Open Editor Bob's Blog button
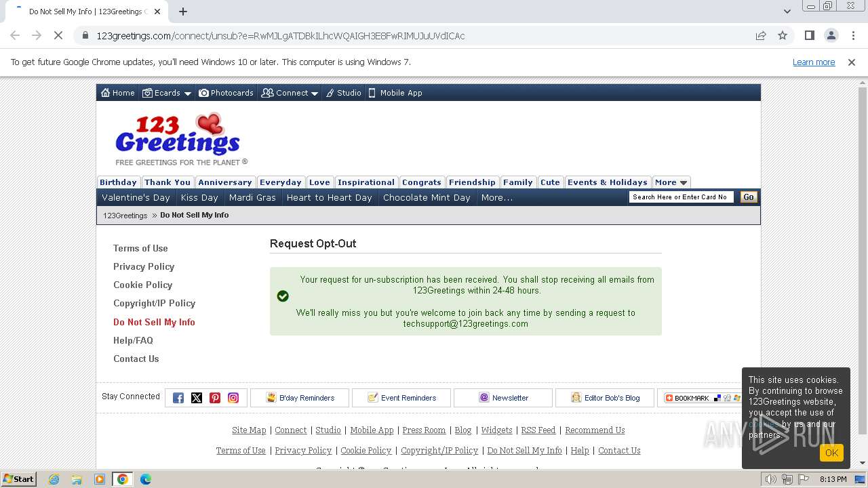The width and height of the screenshot is (868, 488). pyautogui.click(x=605, y=398)
